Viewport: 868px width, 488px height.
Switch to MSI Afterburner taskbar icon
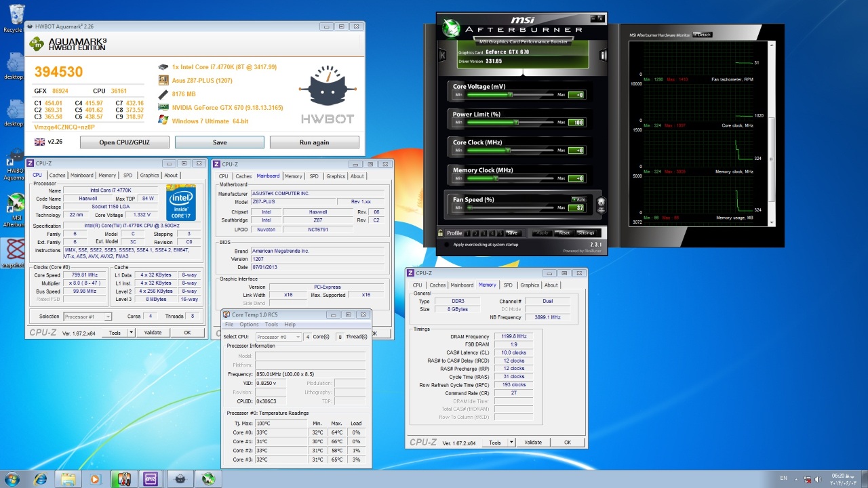coord(207,479)
